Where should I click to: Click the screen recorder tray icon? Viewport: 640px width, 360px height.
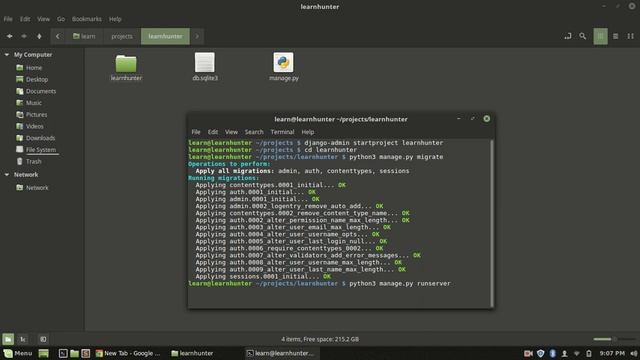click(528, 353)
